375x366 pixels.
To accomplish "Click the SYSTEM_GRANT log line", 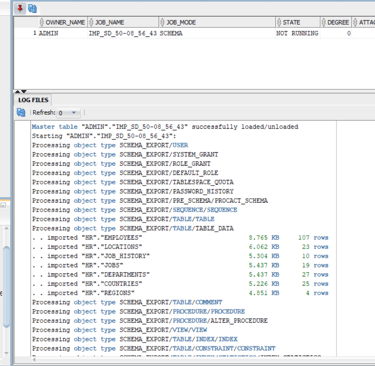I will tap(125, 155).
